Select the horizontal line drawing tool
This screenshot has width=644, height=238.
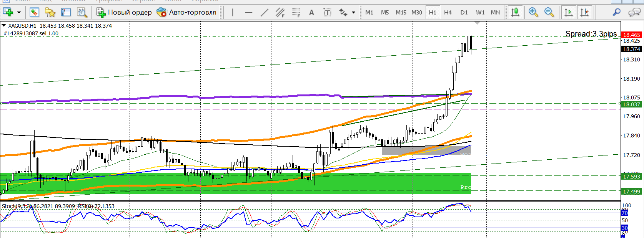click(249, 12)
